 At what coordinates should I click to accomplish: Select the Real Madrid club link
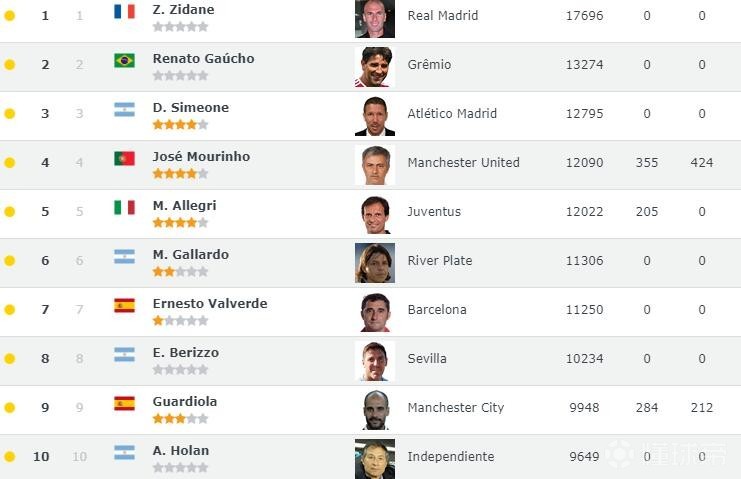point(443,16)
